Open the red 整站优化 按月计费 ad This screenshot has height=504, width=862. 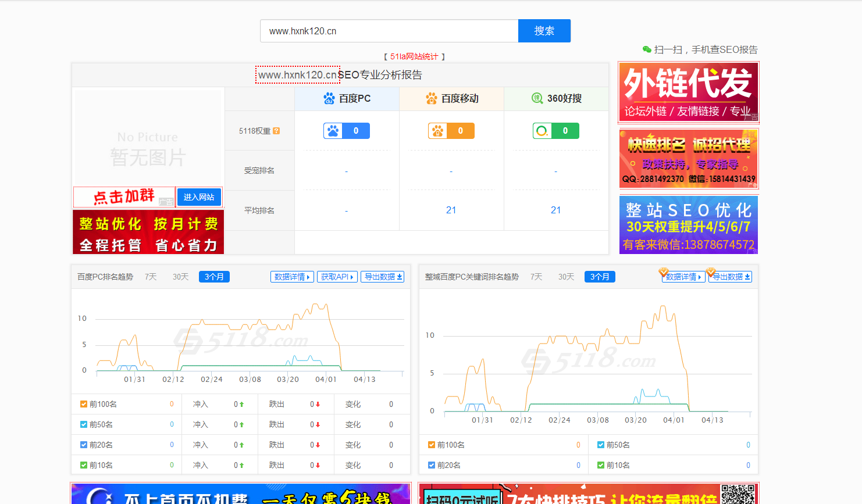[148, 232]
